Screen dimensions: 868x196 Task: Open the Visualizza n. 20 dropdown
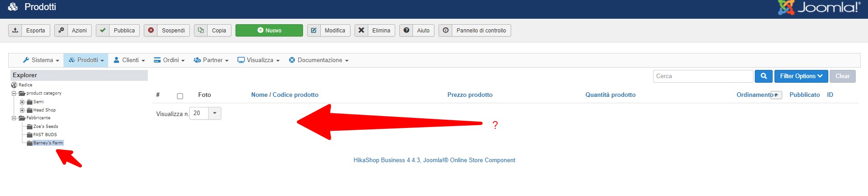coord(205,113)
